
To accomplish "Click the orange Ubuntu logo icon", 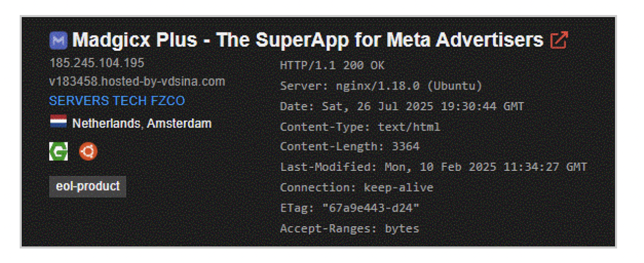I will click(x=88, y=152).
